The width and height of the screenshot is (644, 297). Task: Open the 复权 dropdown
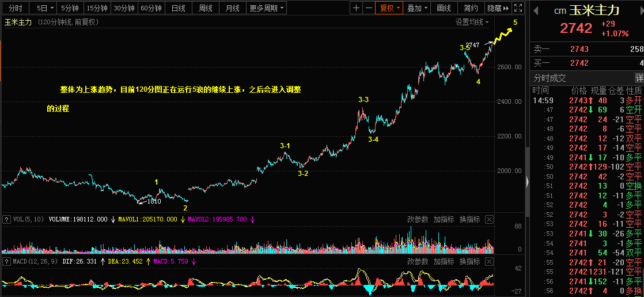[x=390, y=8]
